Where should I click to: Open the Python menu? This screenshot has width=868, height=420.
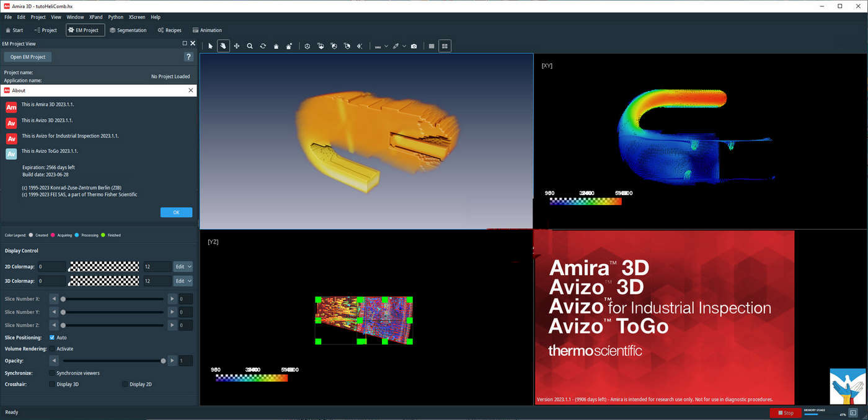pos(115,17)
